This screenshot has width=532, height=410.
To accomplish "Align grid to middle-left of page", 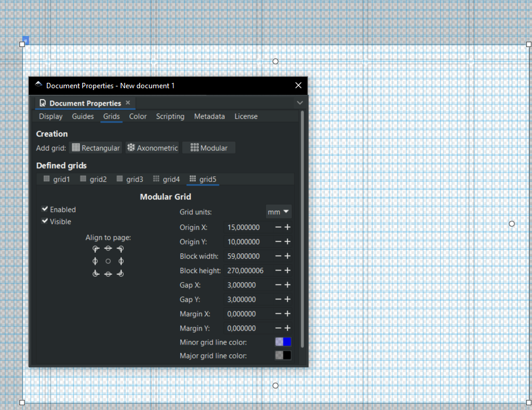I will point(95,261).
